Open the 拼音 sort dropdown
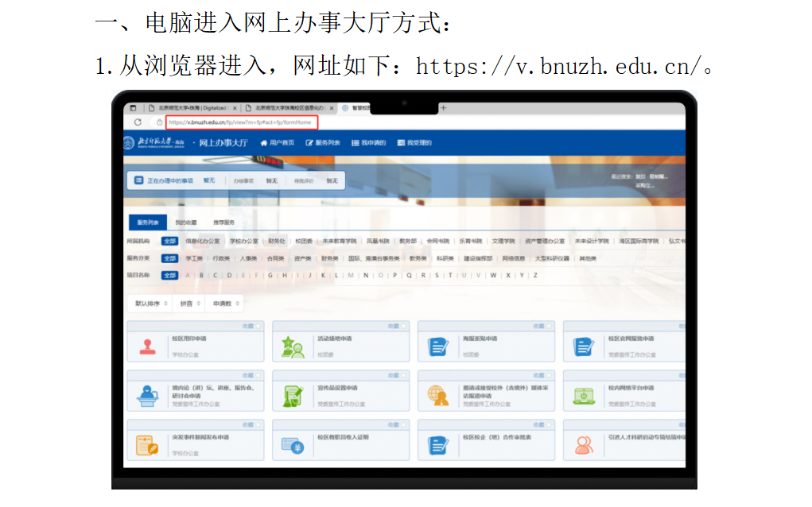Viewport: 812px width, 507px height. 189,304
